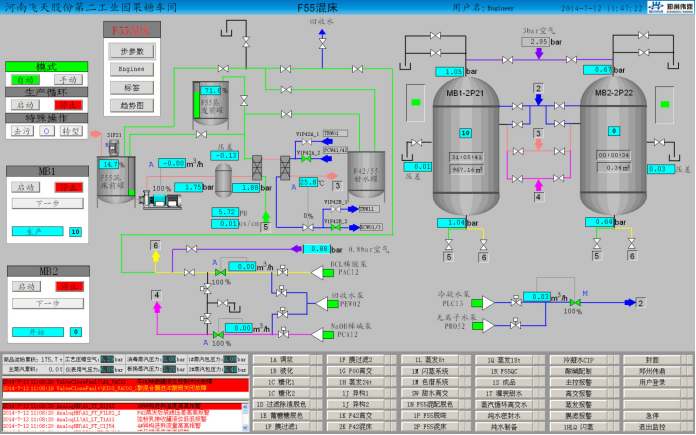
Task: Click production cycle 启动 start button
Action: coord(25,105)
